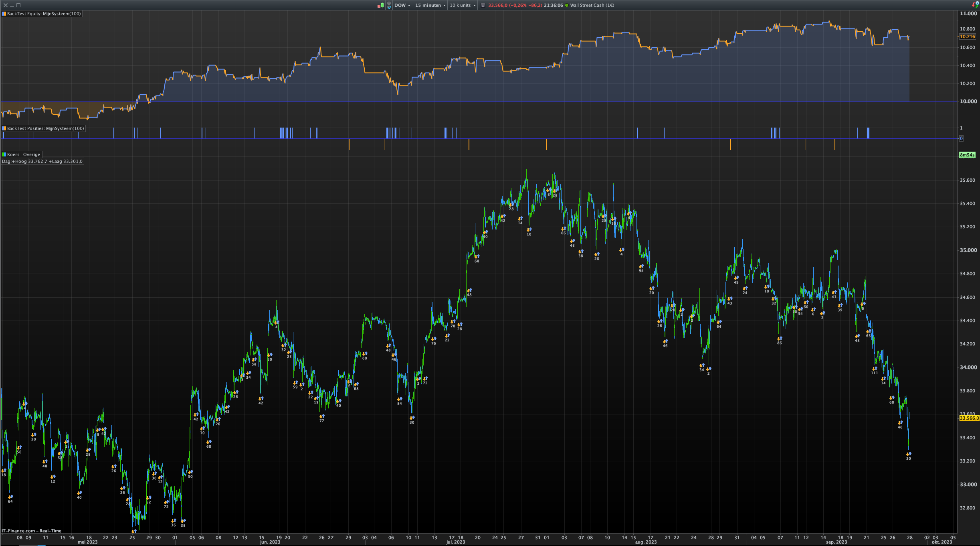Click the linked-chart checkmark icon
Screen dimensions: 980x546
tap(389, 6)
